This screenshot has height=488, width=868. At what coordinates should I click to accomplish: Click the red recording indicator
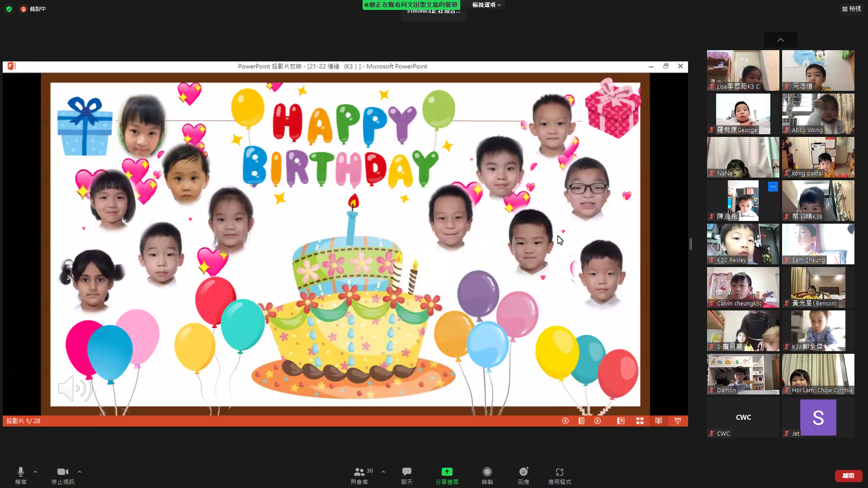[24, 9]
